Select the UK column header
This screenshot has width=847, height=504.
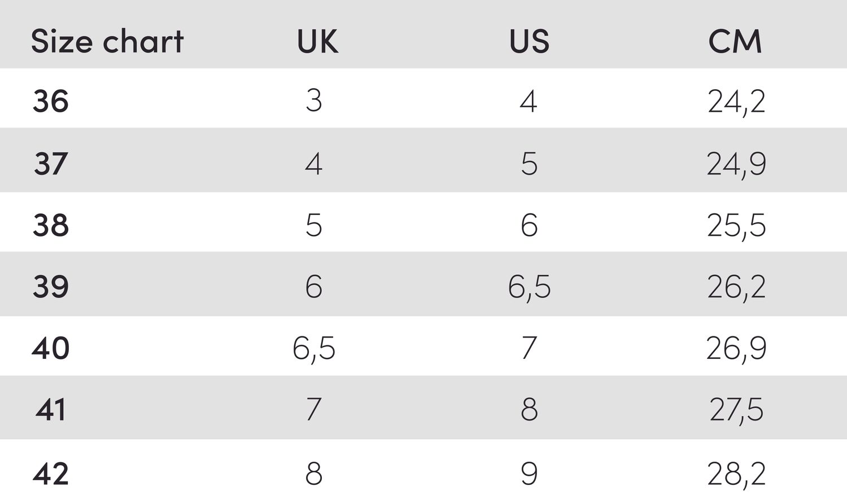pos(318,41)
